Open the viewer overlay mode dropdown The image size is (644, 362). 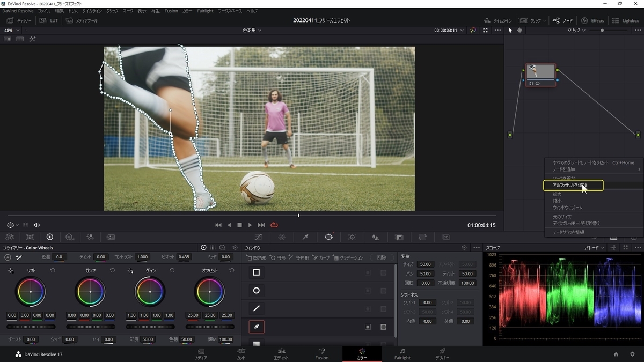pos(13,225)
